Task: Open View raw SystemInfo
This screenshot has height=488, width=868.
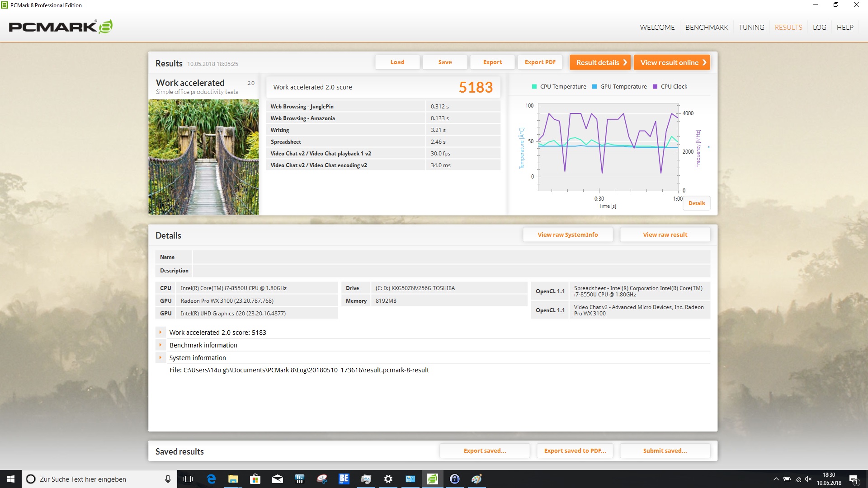Action: [x=567, y=235]
